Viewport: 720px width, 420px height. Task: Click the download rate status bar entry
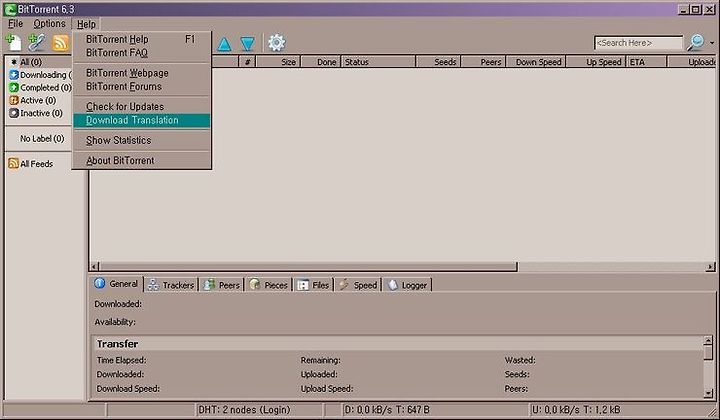[x=435, y=410]
